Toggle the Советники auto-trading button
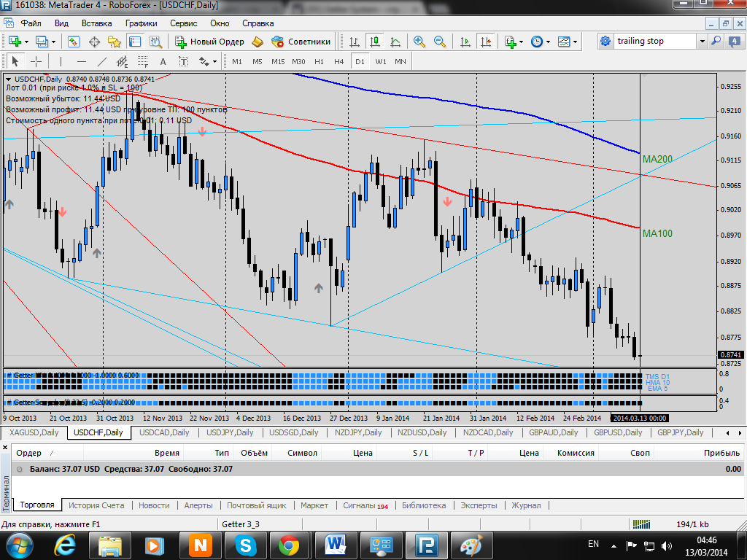 301,42
